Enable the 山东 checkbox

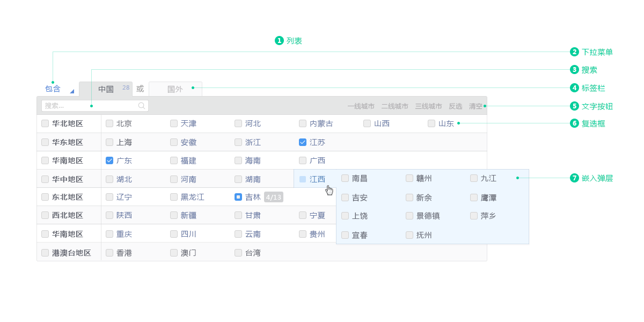431,123
